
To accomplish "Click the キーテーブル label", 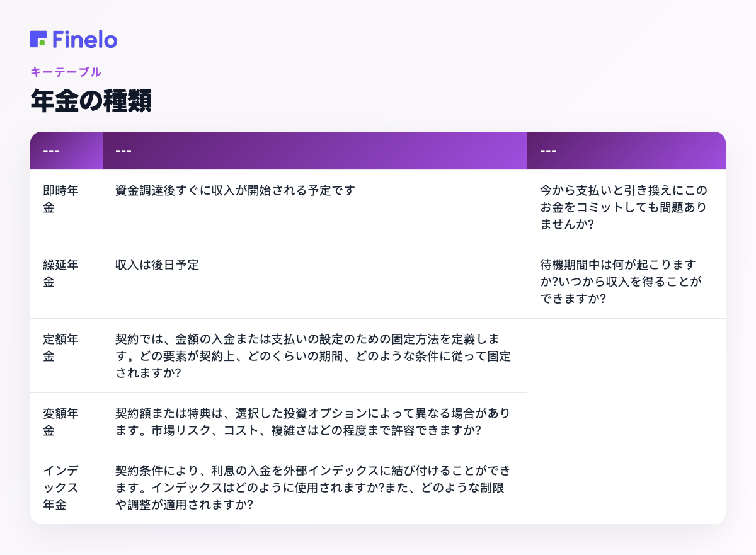I will pos(66,72).
